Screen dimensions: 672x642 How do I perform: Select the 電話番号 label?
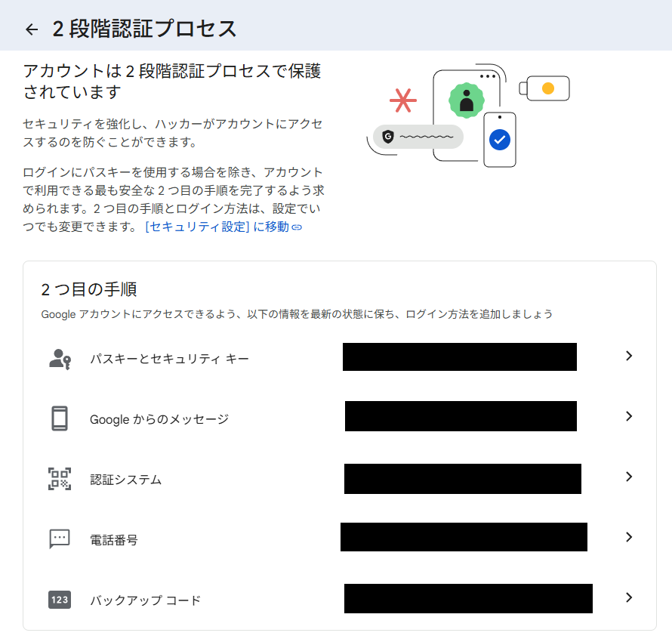pyautogui.click(x=113, y=540)
